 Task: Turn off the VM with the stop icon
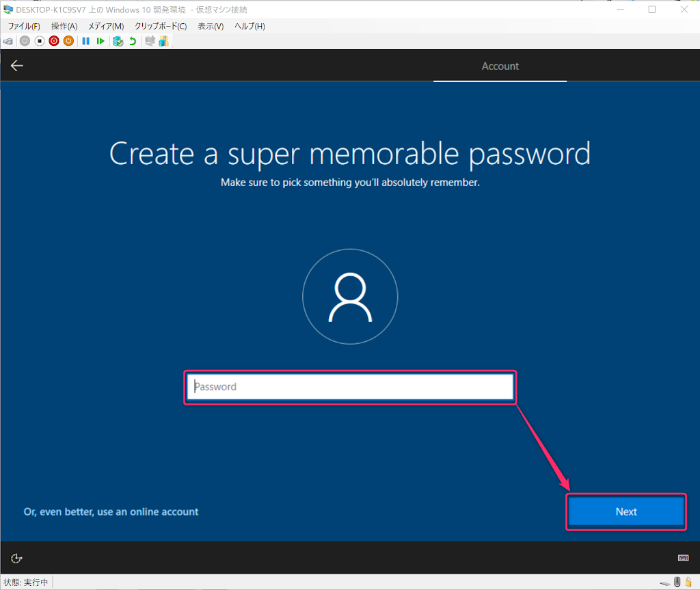[x=40, y=41]
